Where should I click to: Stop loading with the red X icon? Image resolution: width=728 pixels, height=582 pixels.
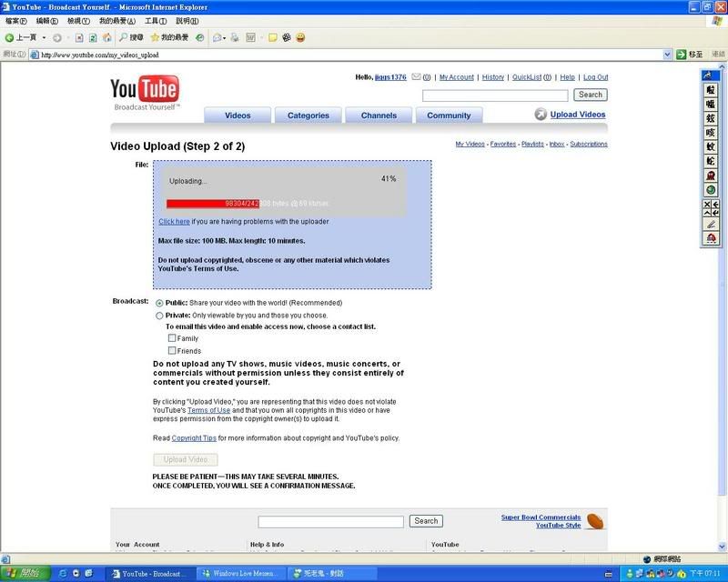click(x=79, y=37)
